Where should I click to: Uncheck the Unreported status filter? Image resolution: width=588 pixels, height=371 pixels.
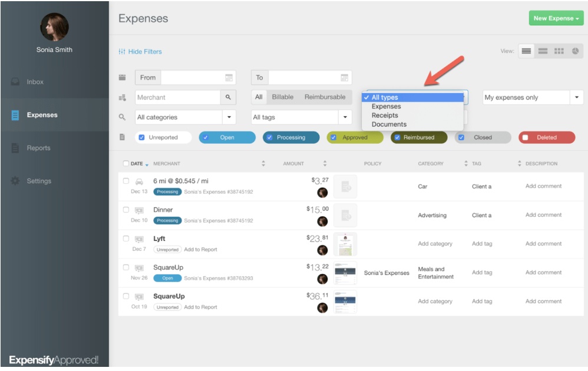click(x=141, y=138)
